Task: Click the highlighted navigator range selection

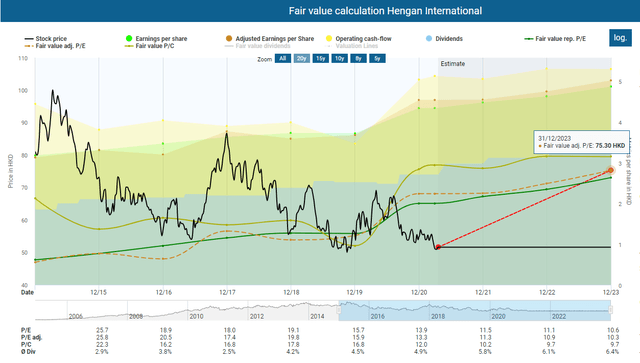Action: point(475,310)
